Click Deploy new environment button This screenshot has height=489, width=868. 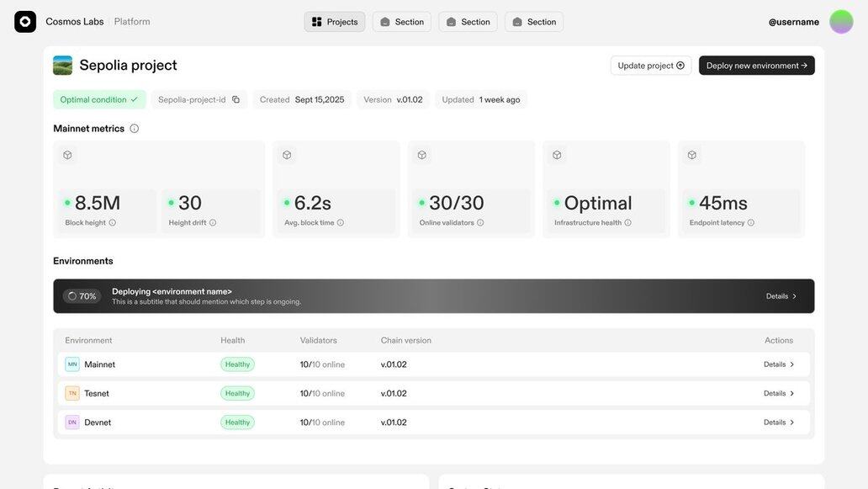coord(756,66)
